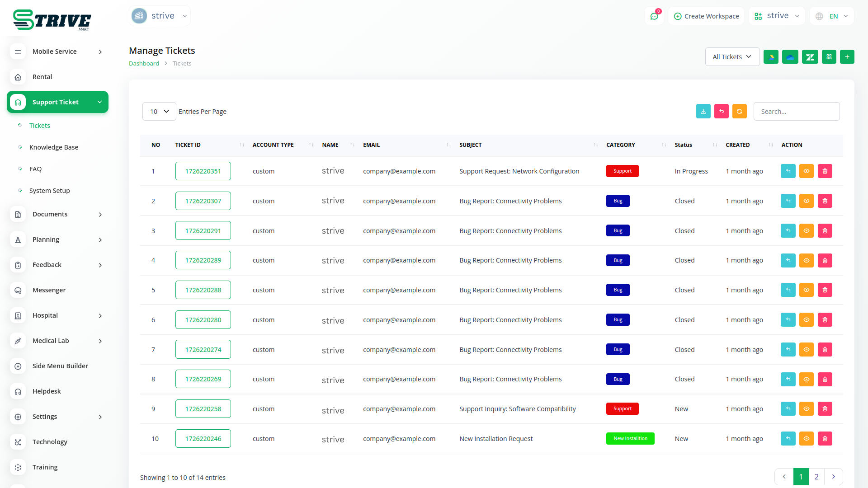868x488 pixels.
Task: Open the All Tickets filter dropdown
Action: click(732, 57)
